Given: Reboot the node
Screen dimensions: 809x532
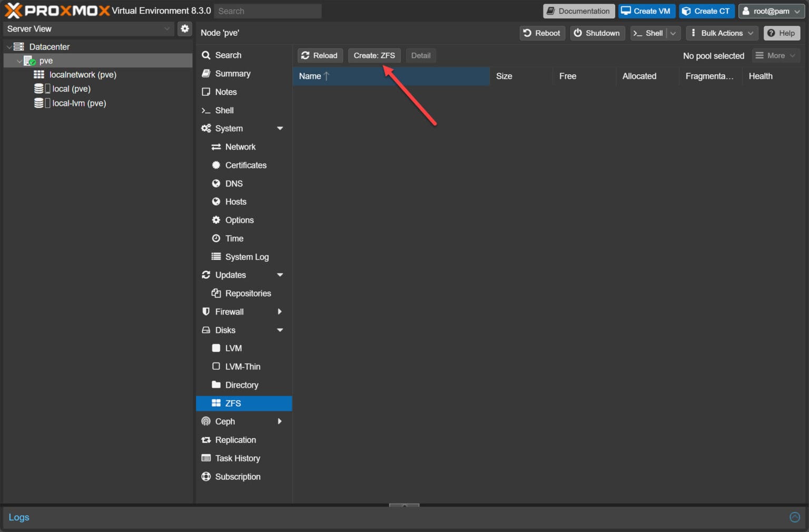Looking at the screenshot, I should pos(542,33).
